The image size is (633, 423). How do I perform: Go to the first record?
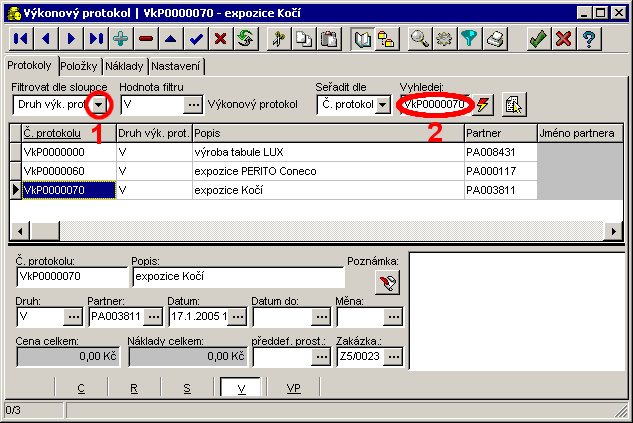click(20, 39)
